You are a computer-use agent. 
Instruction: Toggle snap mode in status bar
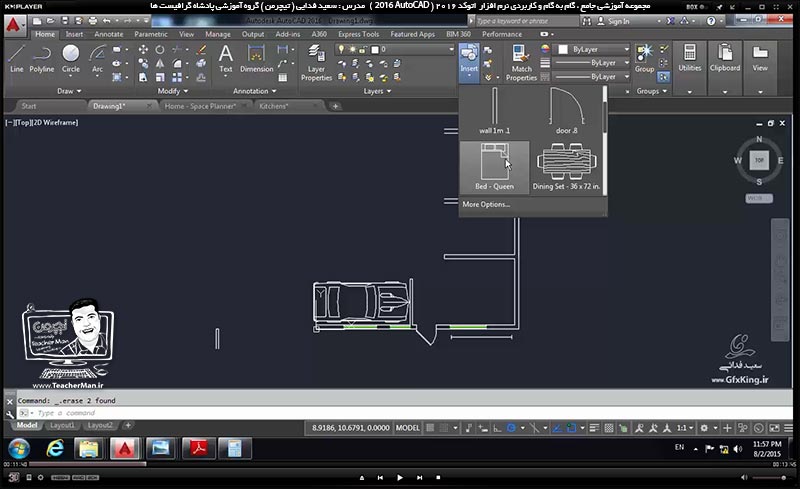click(x=444, y=428)
